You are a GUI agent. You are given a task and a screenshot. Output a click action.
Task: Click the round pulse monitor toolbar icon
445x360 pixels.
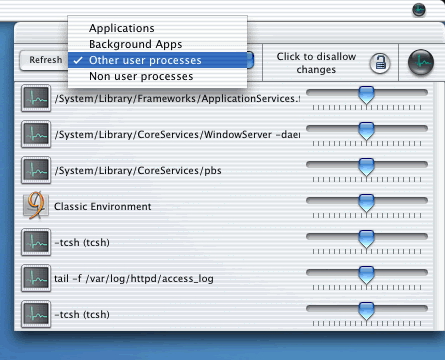pos(421,62)
